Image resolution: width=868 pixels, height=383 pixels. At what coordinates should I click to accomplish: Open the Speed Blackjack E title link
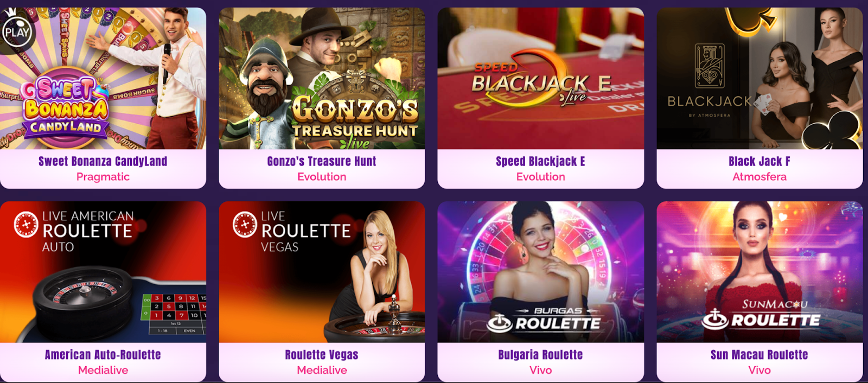pyautogui.click(x=541, y=161)
